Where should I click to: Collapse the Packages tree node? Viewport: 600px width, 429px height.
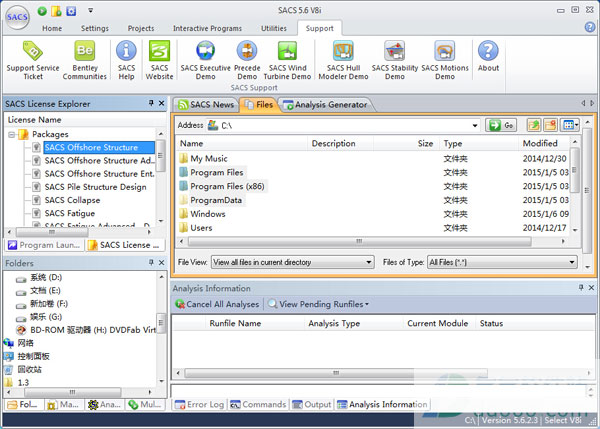pyautogui.click(x=11, y=134)
